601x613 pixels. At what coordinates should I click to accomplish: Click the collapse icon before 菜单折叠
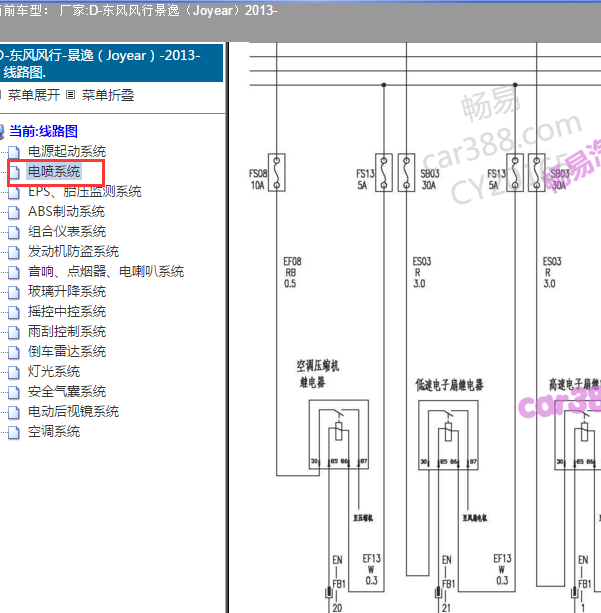[x=70, y=95]
